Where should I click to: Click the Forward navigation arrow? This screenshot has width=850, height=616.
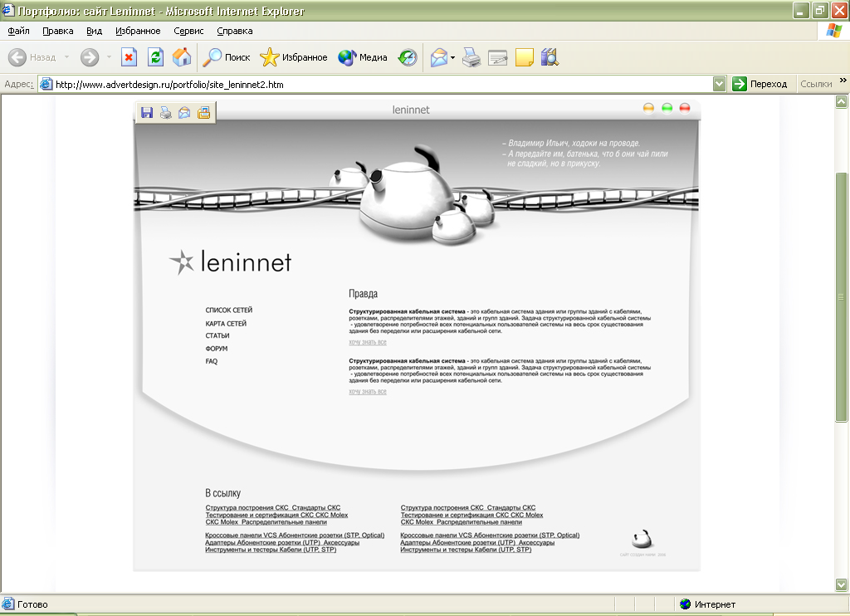point(90,57)
